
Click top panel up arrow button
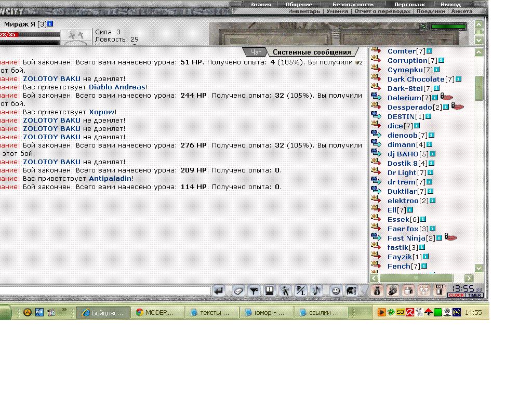point(478,24)
